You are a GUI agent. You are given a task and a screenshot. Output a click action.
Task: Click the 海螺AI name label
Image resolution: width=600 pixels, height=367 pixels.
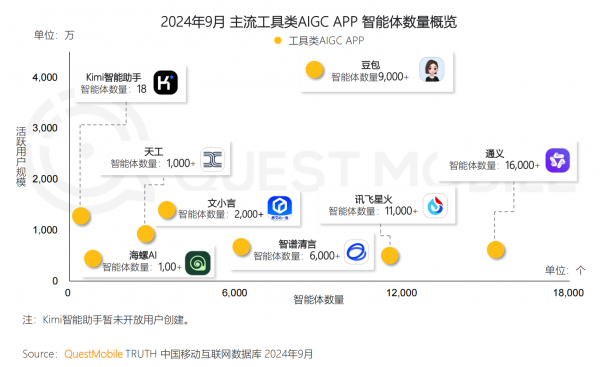(x=143, y=255)
